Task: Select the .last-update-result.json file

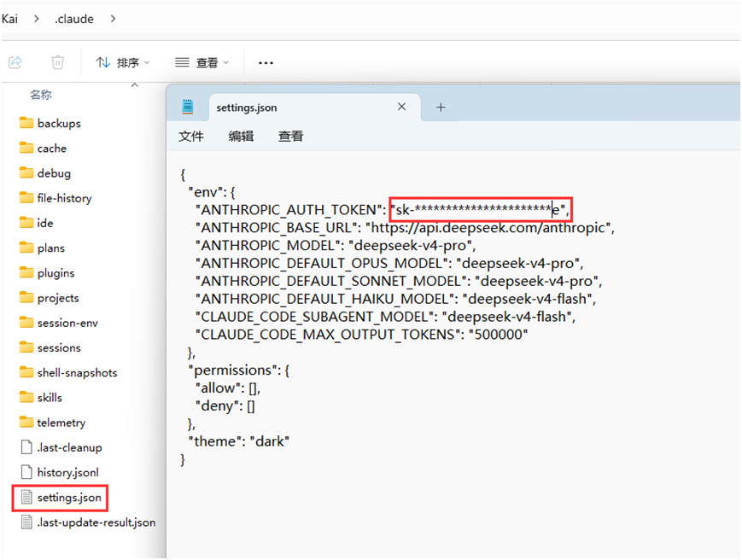Action: [x=88, y=522]
